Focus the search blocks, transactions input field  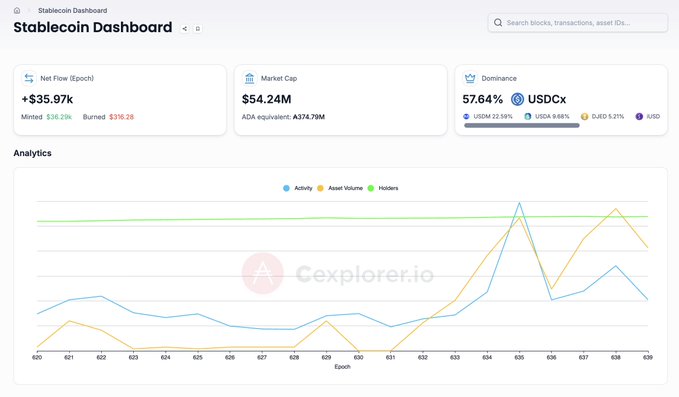coord(578,23)
